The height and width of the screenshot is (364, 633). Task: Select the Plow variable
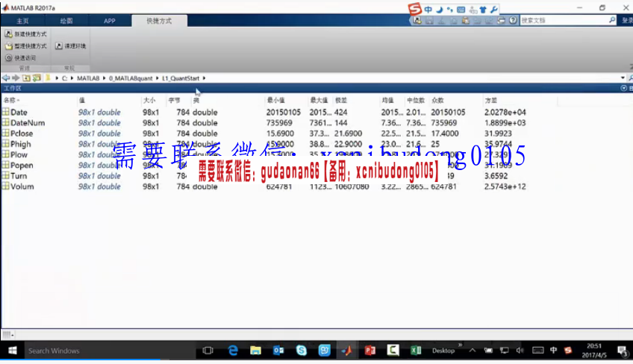click(19, 154)
